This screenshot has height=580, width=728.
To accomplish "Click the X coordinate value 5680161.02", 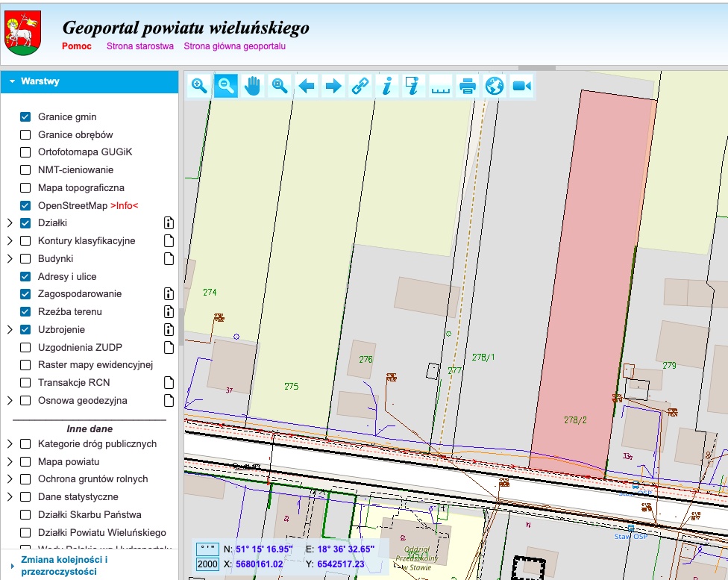I will tap(260, 564).
